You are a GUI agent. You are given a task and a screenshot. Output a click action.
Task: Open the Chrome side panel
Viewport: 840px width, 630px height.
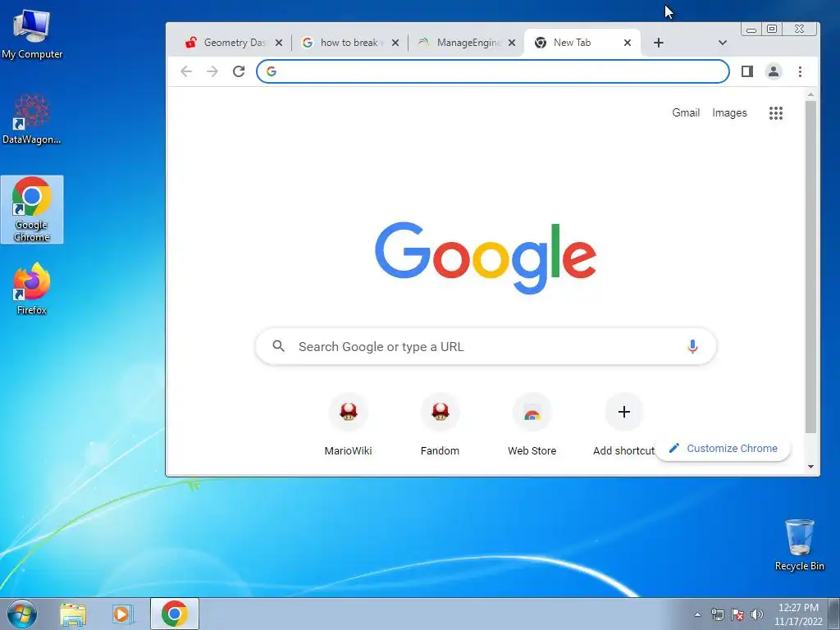[x=746, y=71]
